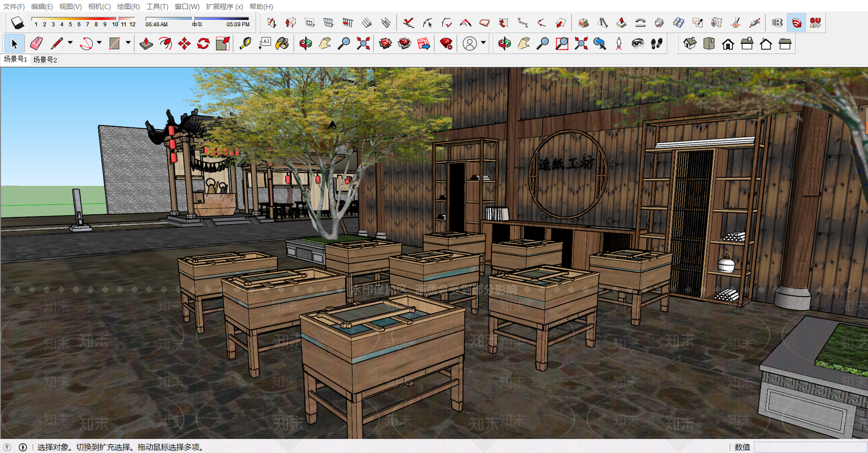Click the 05:09 PM sunset time label
Viewport: 868px width, 453px height.
pyautogui.click(x=238, y=24)
